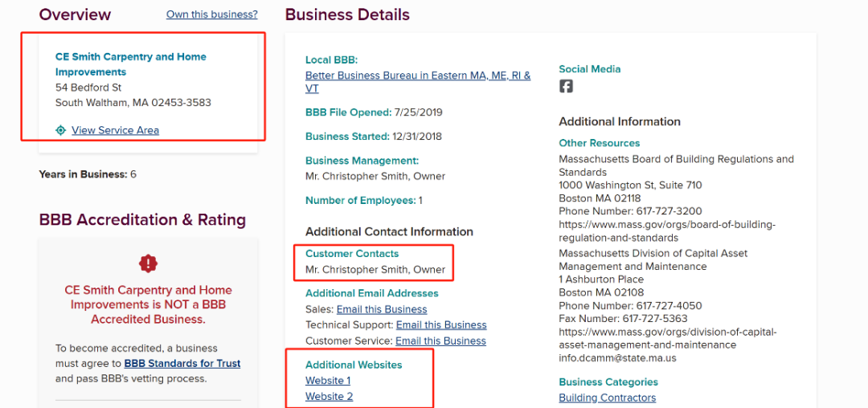Click Customer Service 'Email this Business' link

[440, 341]
